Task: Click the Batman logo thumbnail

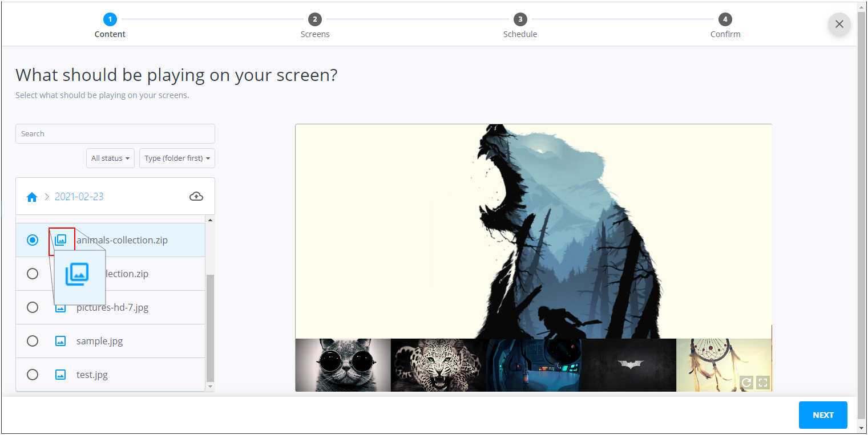Action: (x=629, y=365)
